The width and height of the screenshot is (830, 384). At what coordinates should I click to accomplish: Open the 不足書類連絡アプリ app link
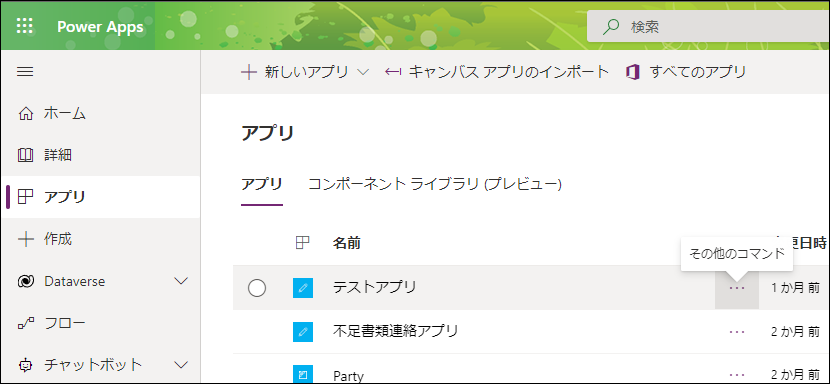(x=395, y=332)
